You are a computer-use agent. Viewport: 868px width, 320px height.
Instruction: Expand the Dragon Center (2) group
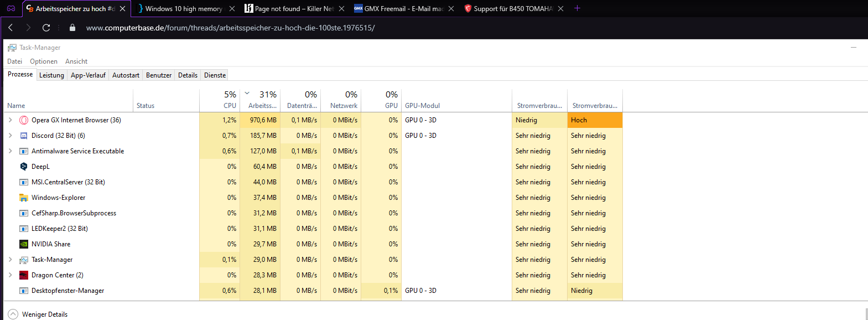10,275
